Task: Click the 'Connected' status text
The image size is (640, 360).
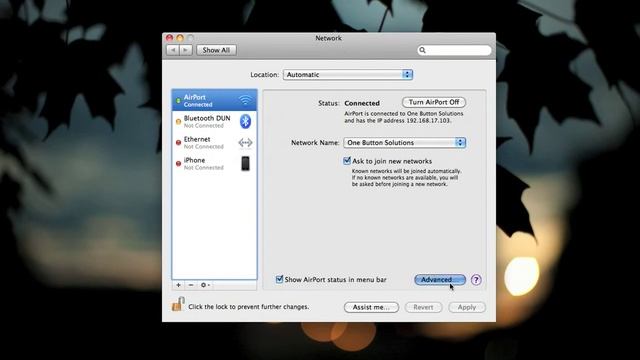Action: pyautogui.click(x=362, y=103)
